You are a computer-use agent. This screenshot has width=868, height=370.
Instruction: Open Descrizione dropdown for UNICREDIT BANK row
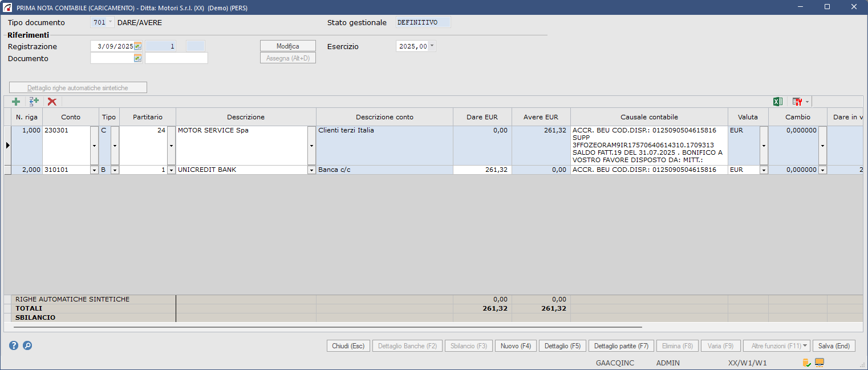pos(311,170)
